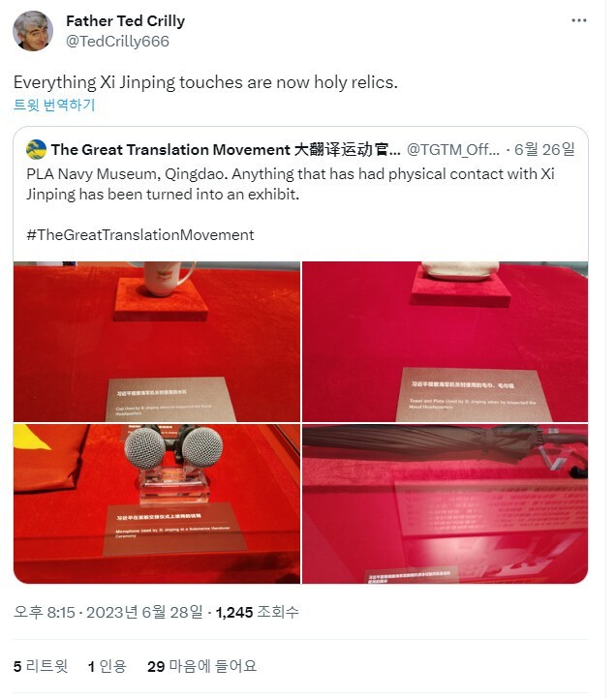
Task: Show the 1 인용 quote tweets
Action: [x=108, y=666]
